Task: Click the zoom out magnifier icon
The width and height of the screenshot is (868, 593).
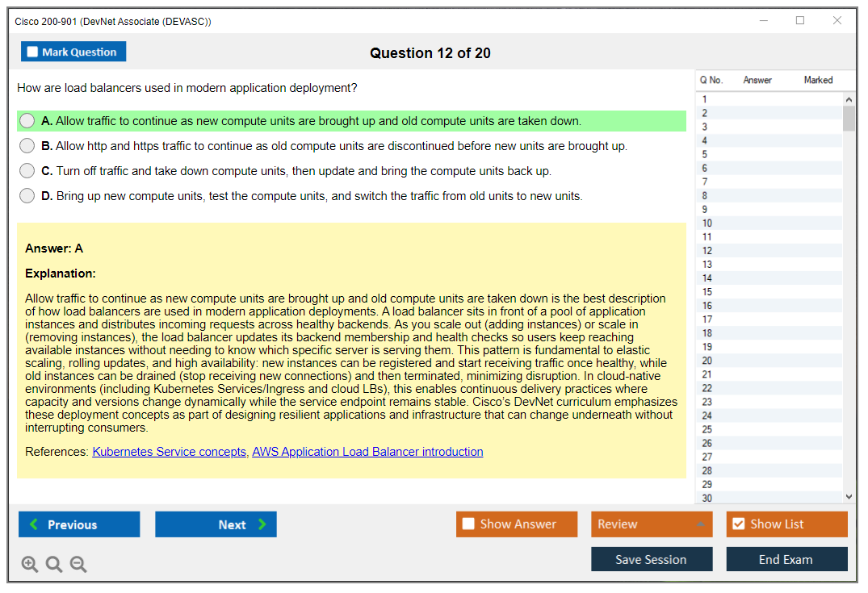Action: tap(78, 564)
